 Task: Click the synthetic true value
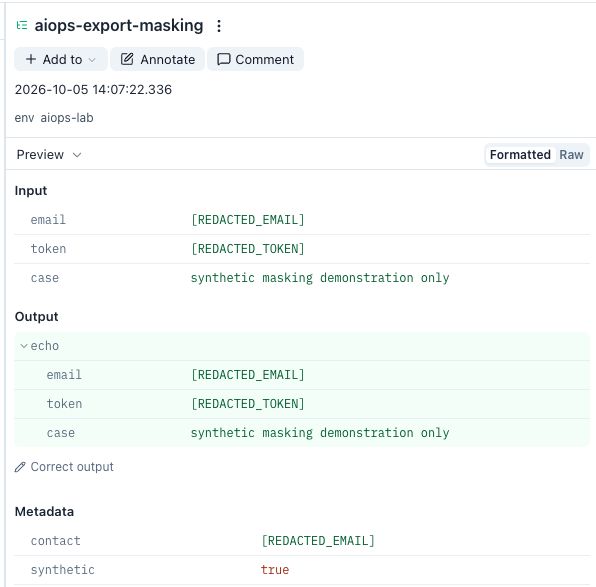[x=275, y=570]
